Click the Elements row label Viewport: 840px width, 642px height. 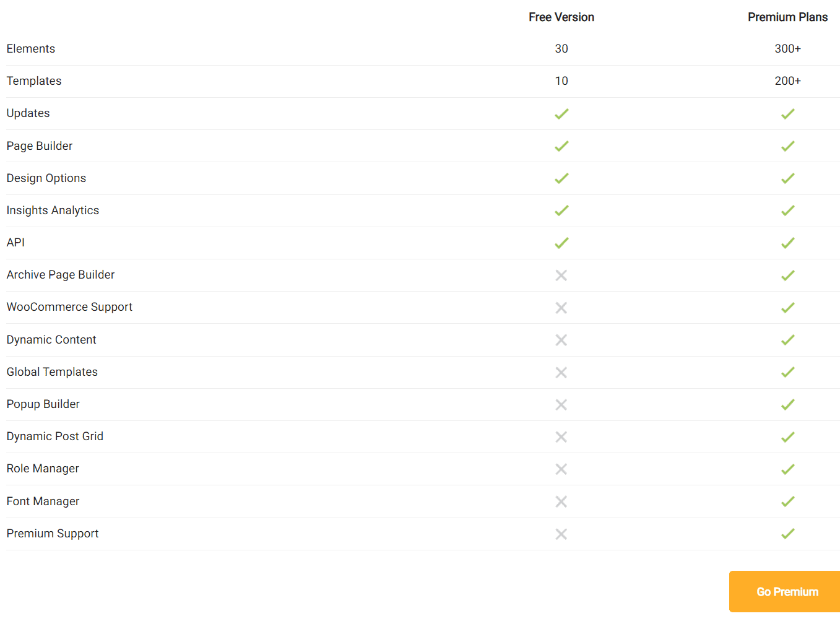tap(31, 49)
